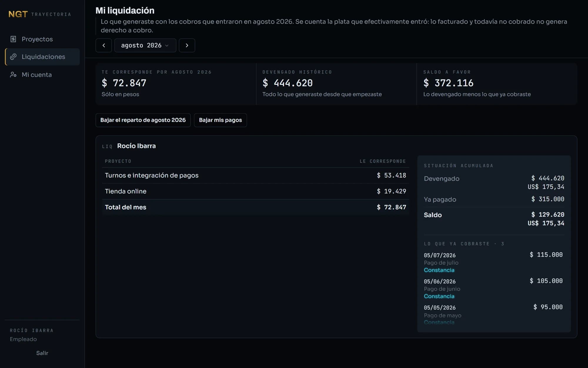Screen dimensions: 588x368
Task: Click the PROYECTO column header
Action: tap(118, 161)
